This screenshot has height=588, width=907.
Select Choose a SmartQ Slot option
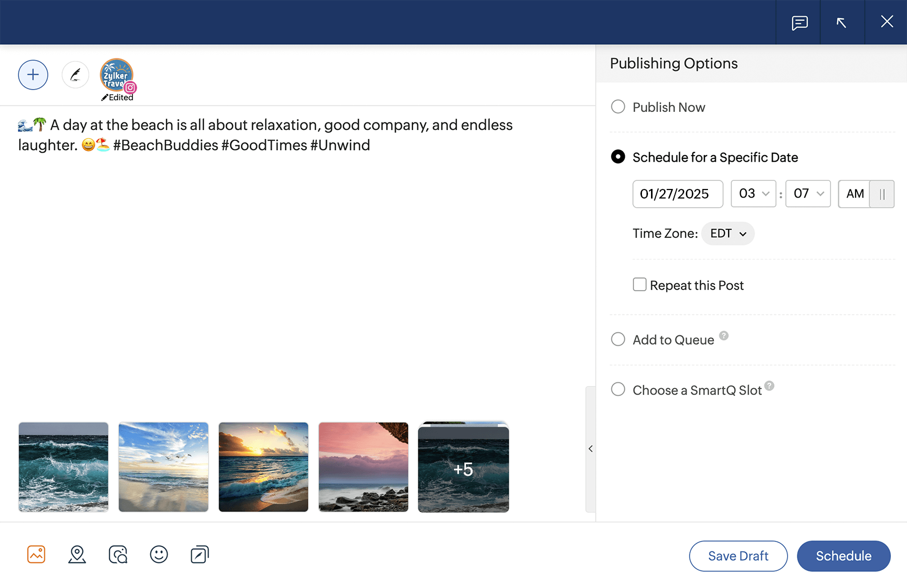[618, 389]
